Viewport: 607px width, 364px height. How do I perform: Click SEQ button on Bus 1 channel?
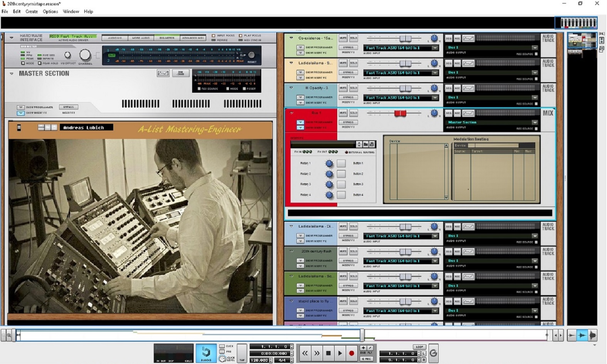[449, 113]
